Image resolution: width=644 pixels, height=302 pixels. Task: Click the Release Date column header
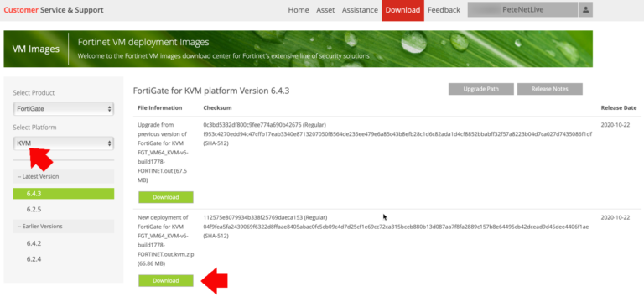coord(619,107)
